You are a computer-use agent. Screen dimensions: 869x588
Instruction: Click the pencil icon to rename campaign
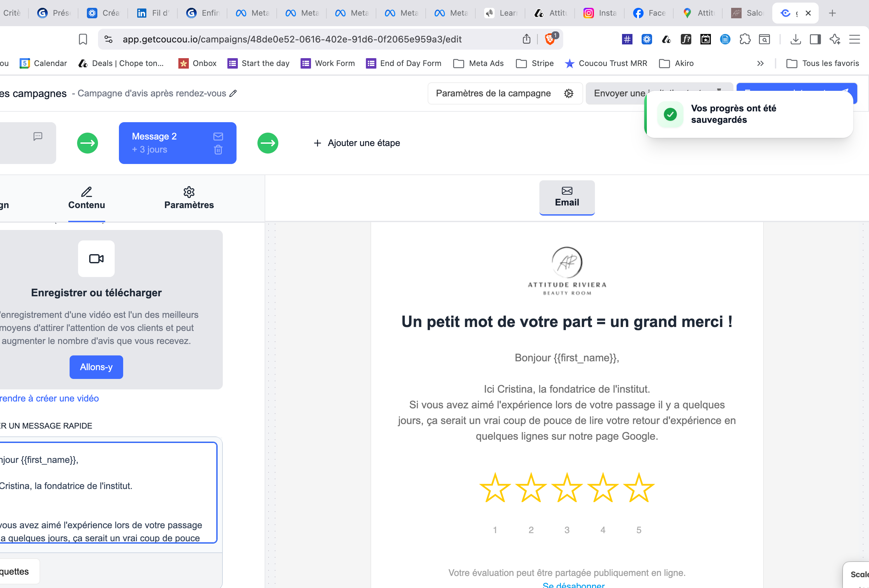coord(233,93)
